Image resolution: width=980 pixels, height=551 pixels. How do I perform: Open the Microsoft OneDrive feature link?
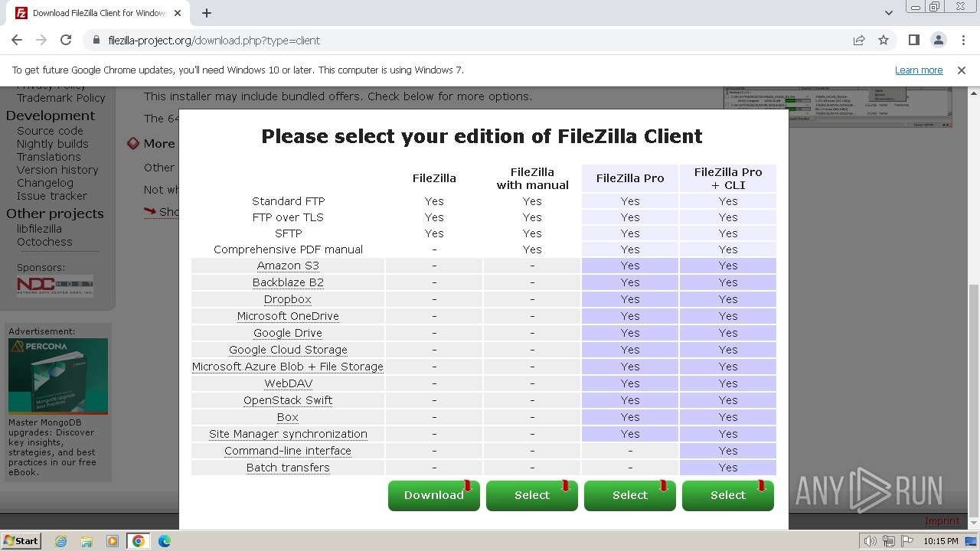(288, 316)
